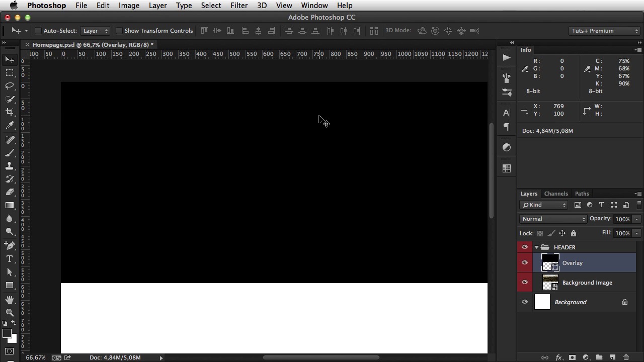Open the Select menu
Screen dimensions: 644x362
211,6
